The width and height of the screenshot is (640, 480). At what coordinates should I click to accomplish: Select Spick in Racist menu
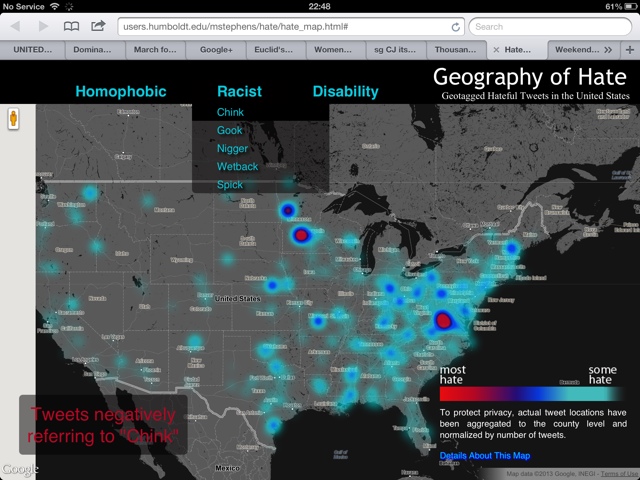pyautogui.click(x=230, y=185)
